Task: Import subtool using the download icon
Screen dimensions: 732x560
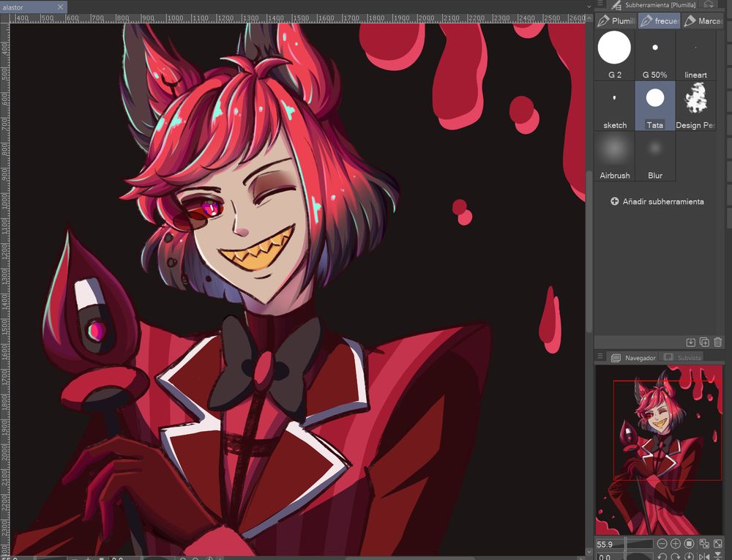Action: tap(691, 342)
